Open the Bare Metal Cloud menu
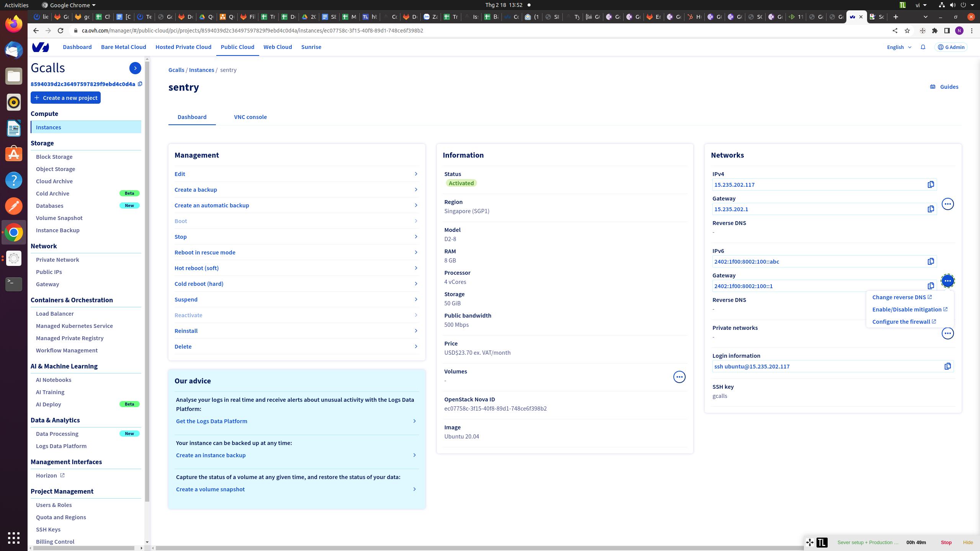The width and height of the screenshot is (980, 551). pyautogui.click(x=123, y=47)
